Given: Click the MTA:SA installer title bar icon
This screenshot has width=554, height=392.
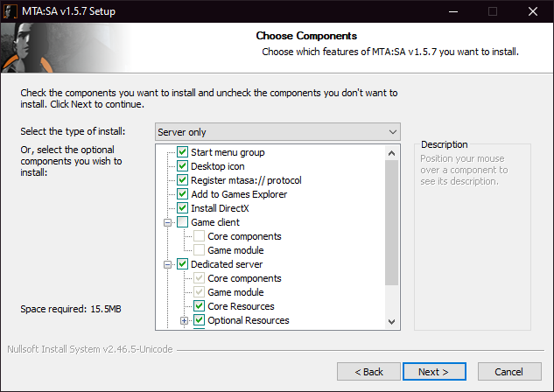Looking at the screenshot, I should click(12, 11).
